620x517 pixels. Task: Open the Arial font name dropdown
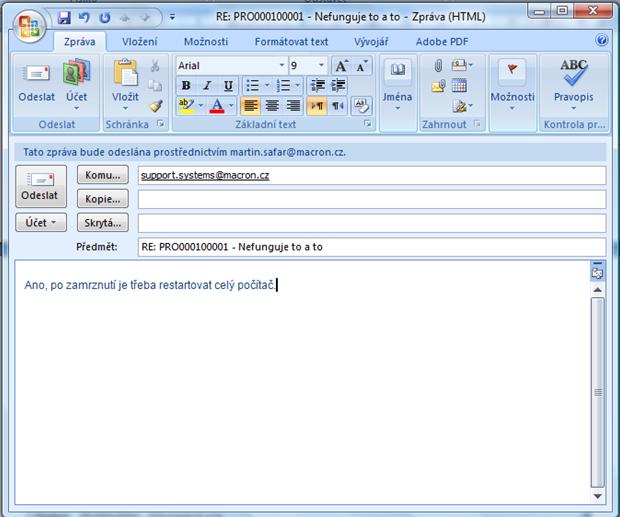[280, 65]
